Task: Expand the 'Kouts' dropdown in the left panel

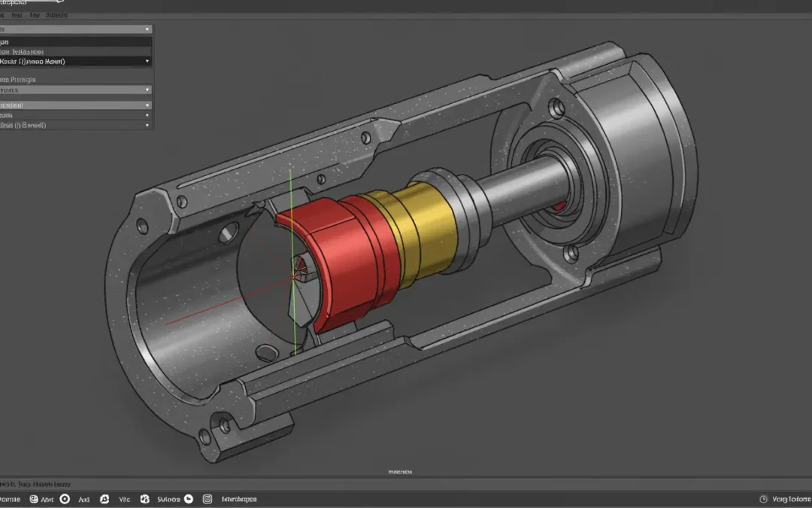Action: [x=147, y=60]
